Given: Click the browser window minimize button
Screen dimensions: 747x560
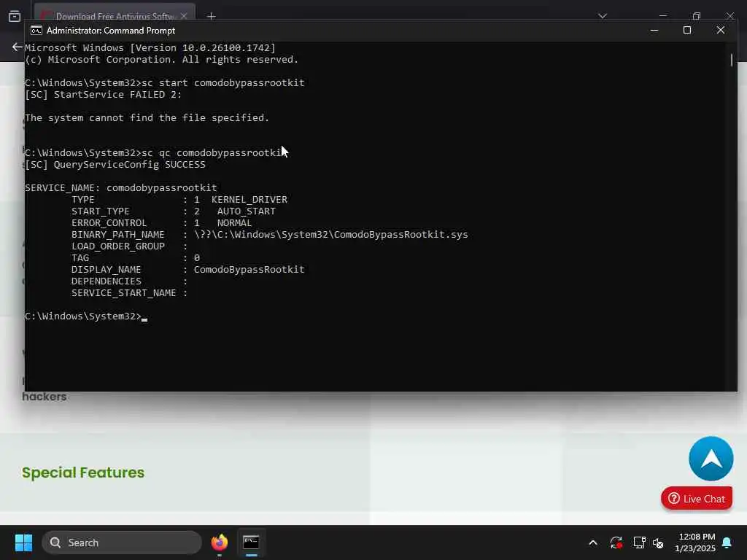Looking at the screenshot, I should pyautogui.click(x=662, y=16).
